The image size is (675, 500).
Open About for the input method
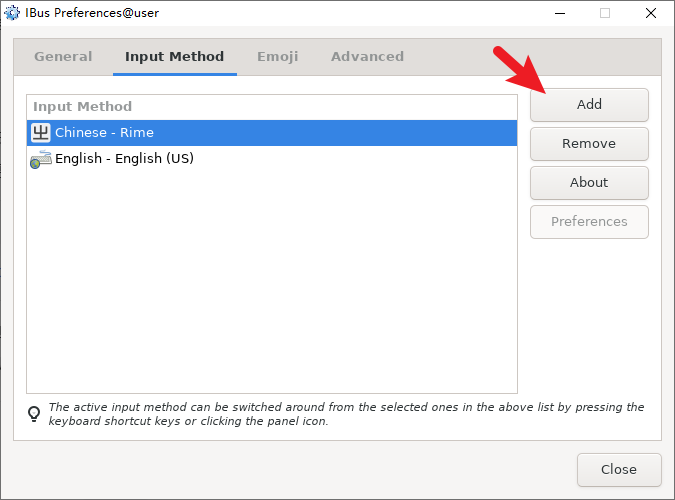point(589,183)
